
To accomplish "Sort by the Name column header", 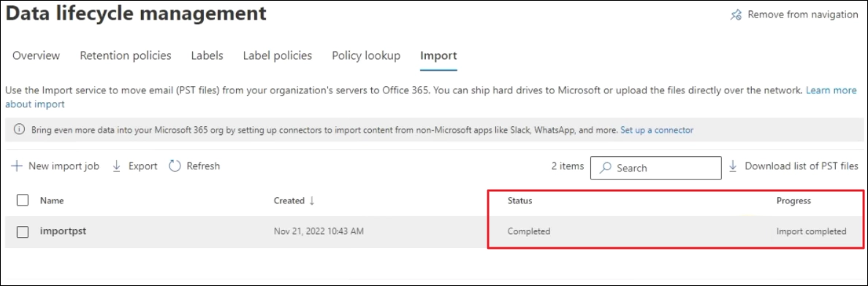I will pyautogui.click(x=51, y=201).
